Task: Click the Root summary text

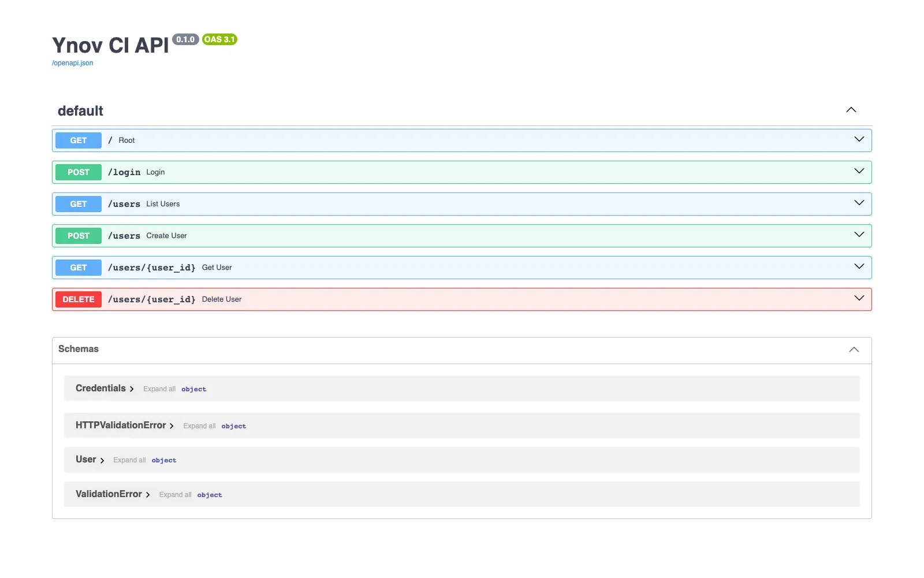Action: pyautogui.click(x=126, y=140)
